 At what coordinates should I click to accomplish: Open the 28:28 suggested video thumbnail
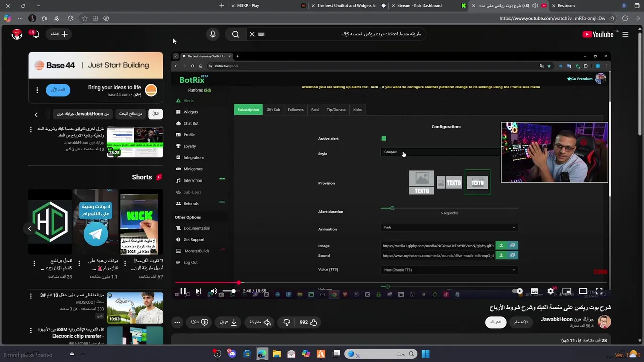click(135, 142)
